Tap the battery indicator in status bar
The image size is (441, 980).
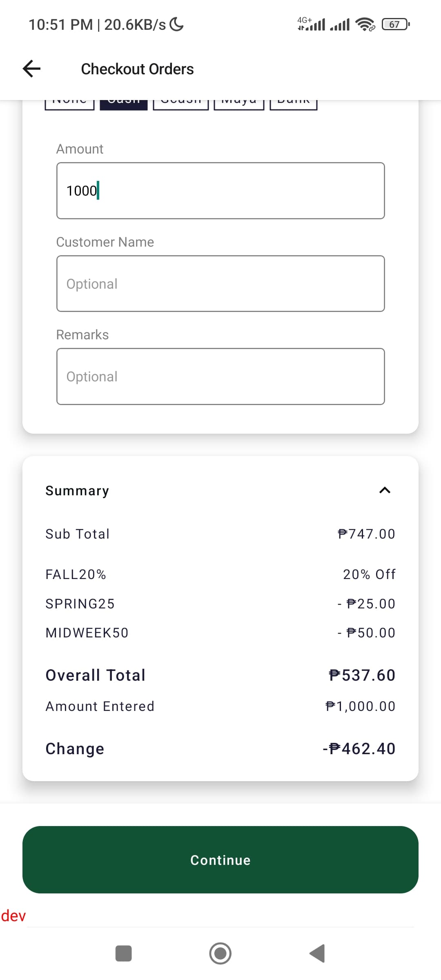pos(395,24)
